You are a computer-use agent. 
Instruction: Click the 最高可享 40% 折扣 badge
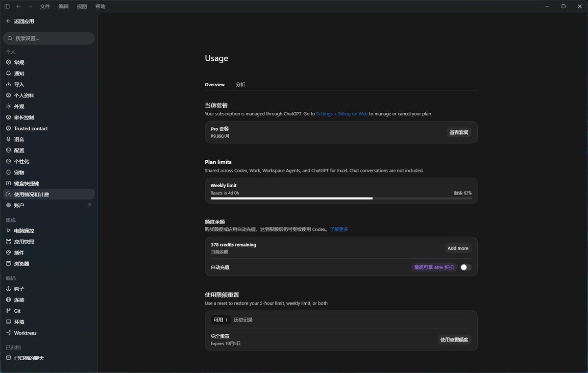[x=434, y=267]
